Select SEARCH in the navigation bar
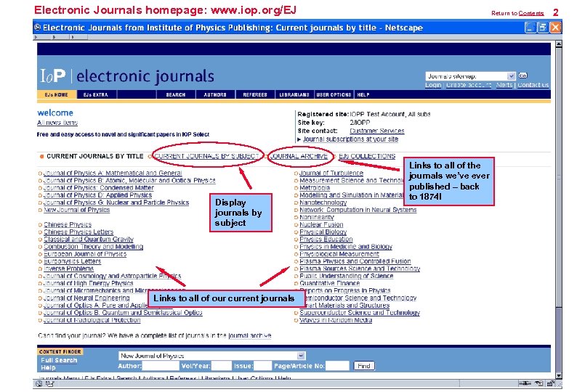Viewport: 577px width, 392px height. (176, 94)
